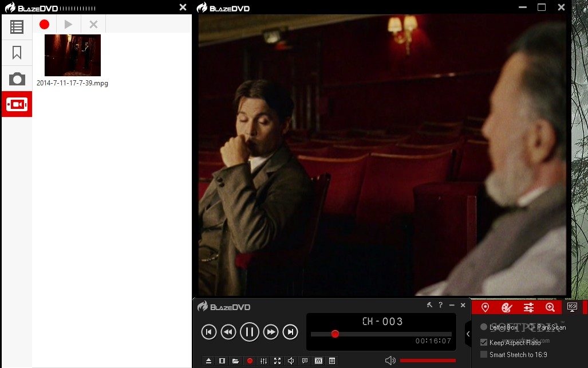Skip to next chapter
Viewport: 588px width, 368px height.
pyautogui.click(x=290, y=332)
